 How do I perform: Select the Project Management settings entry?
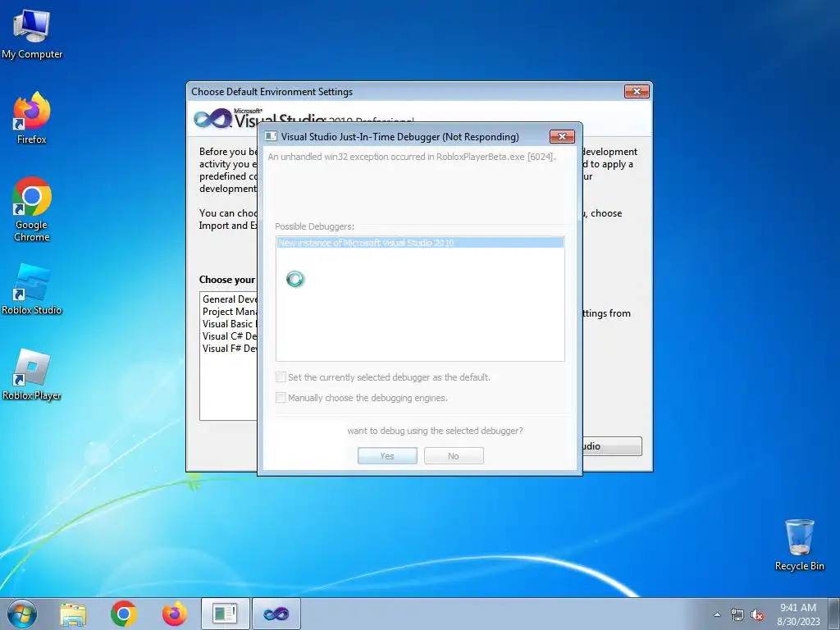click(x=230, y=311)
